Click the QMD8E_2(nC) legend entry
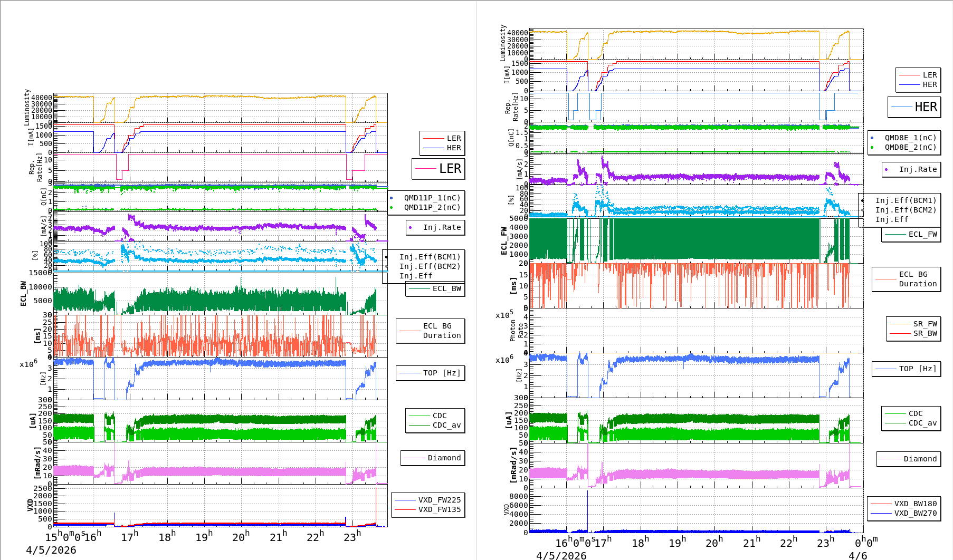Image resolution: width=953 pixels, height=560 pixels. coord(910,147)
